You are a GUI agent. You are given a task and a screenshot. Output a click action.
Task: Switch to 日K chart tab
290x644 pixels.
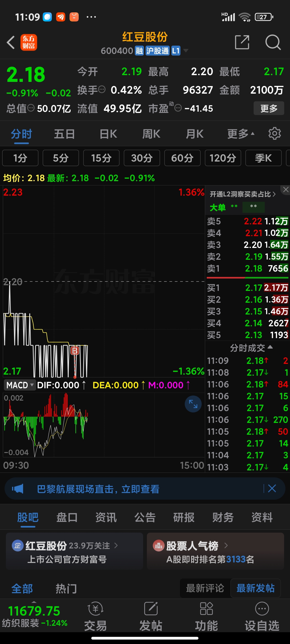(108, 134)
